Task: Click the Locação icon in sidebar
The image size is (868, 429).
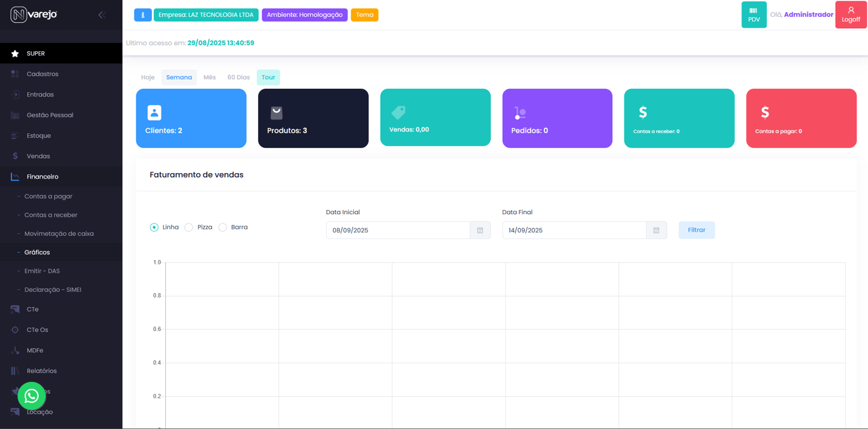Action: click(x=15, y=412)
